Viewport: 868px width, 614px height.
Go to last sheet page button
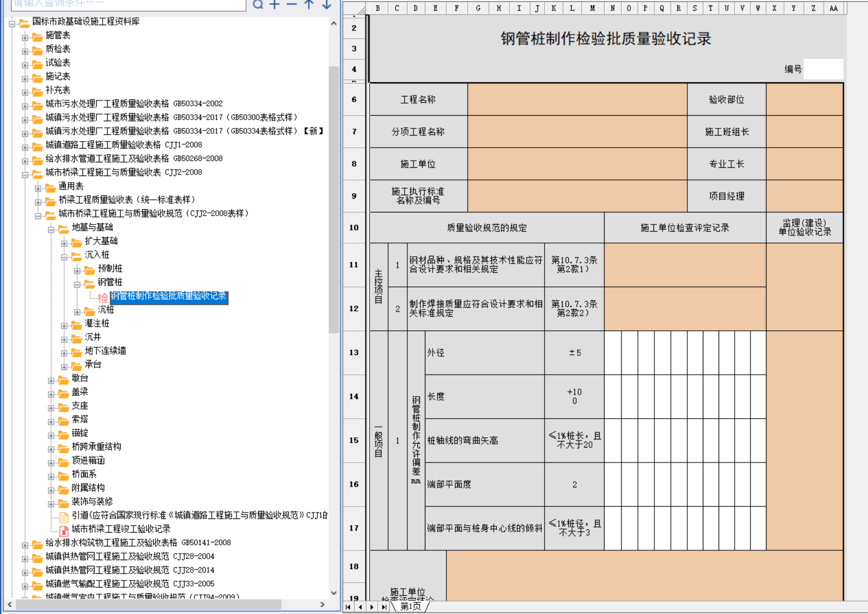(384, 607)
